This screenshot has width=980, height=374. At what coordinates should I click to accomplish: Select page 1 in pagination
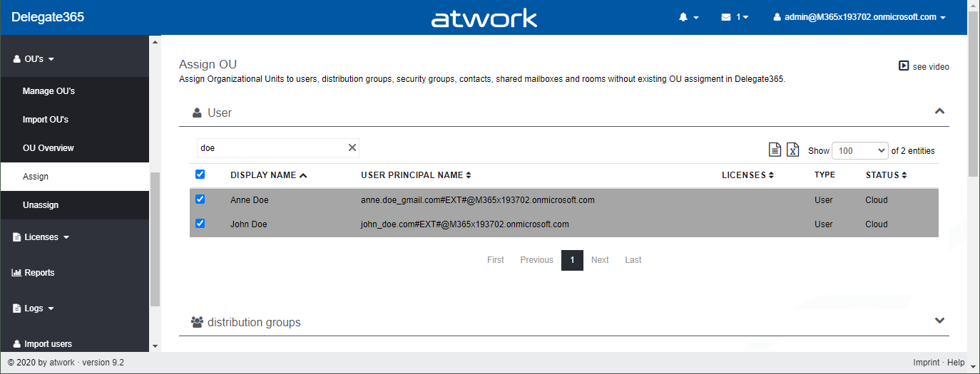click(572, 260)
